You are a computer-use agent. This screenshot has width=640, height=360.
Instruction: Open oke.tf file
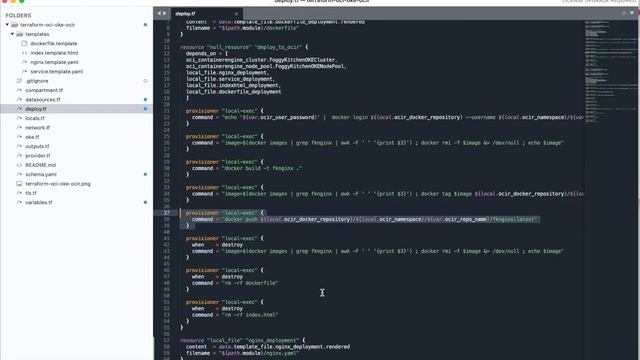pos(32,137)
